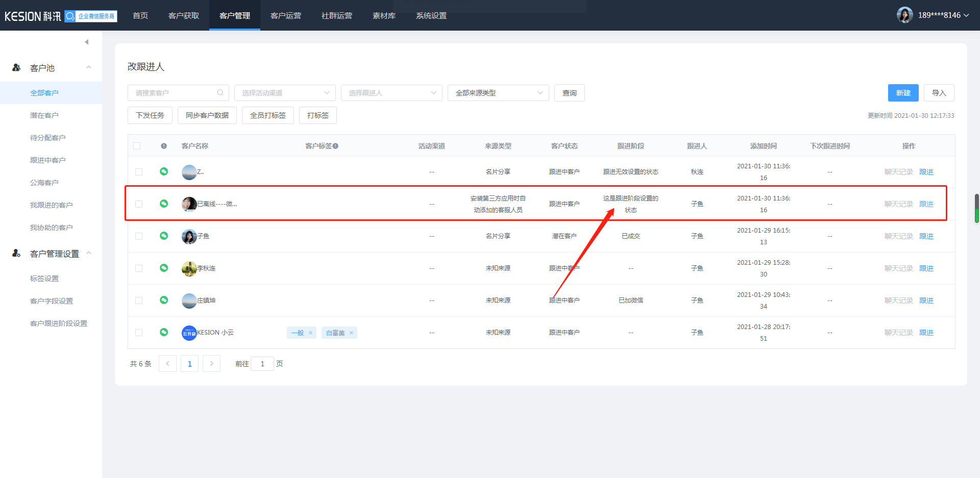Open 潜在客户 in the sidebar
The width and height of the screenshot is (980, 478).
coord(44,115)
